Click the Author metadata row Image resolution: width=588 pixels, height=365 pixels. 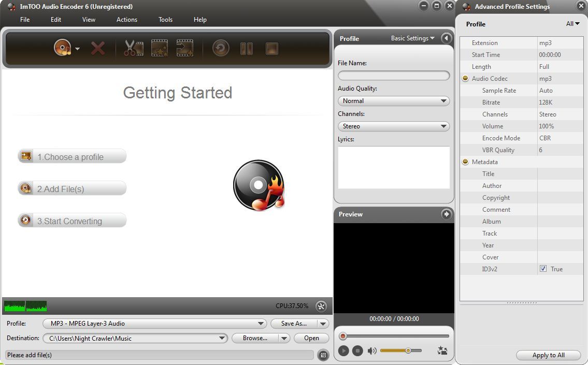point(522,186)
